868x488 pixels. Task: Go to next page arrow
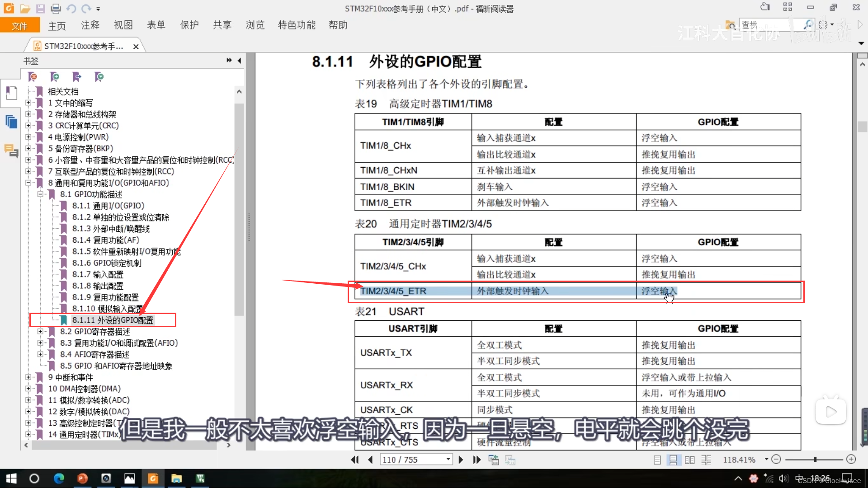[x=461, y=460]
